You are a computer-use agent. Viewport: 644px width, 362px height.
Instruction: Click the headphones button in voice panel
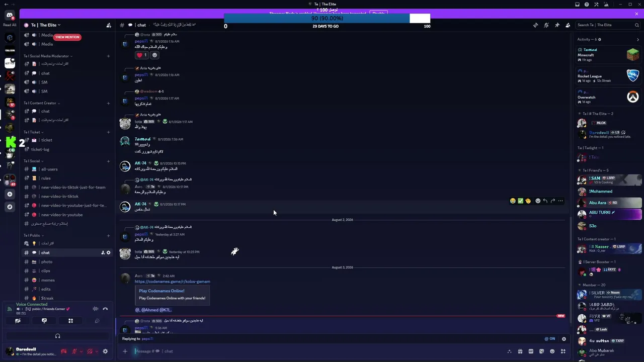point(57,336)
